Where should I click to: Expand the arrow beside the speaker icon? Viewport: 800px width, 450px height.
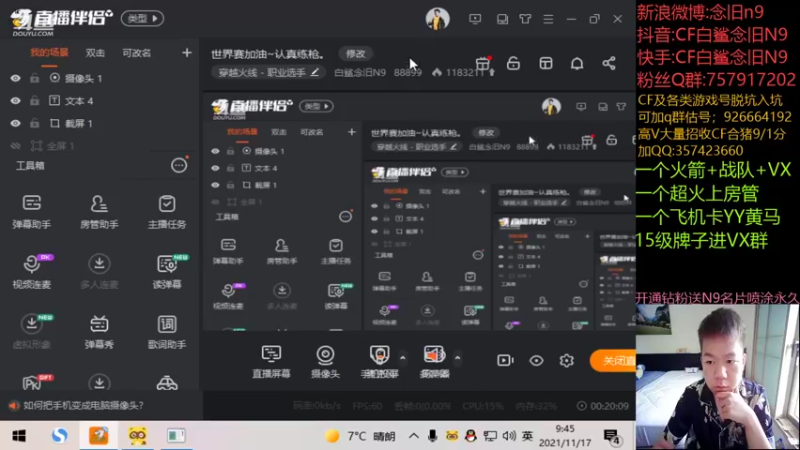457,358
